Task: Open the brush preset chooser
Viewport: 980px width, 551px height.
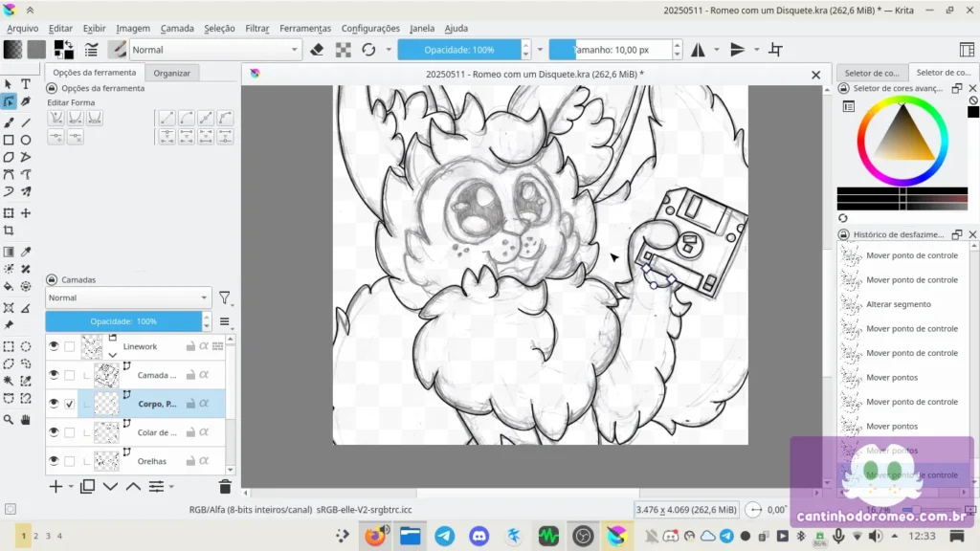Action: 117,50
